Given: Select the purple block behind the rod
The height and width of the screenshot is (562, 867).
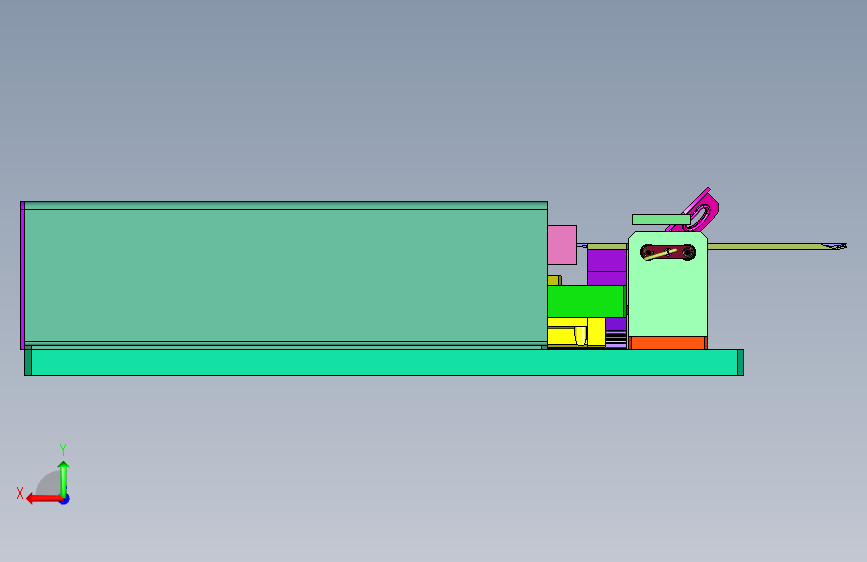Looking at the screenshot, I should pyautogui.click(x=607, y=267).
